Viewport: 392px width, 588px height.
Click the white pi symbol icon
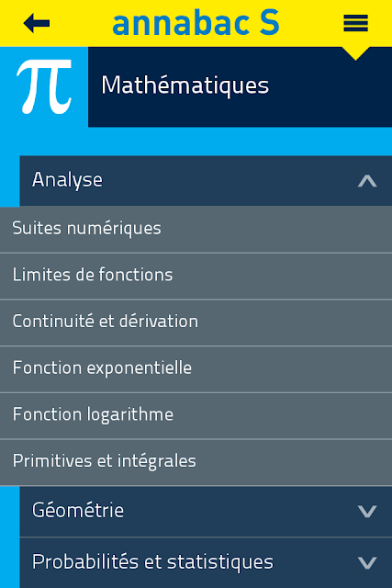[44, 86]
